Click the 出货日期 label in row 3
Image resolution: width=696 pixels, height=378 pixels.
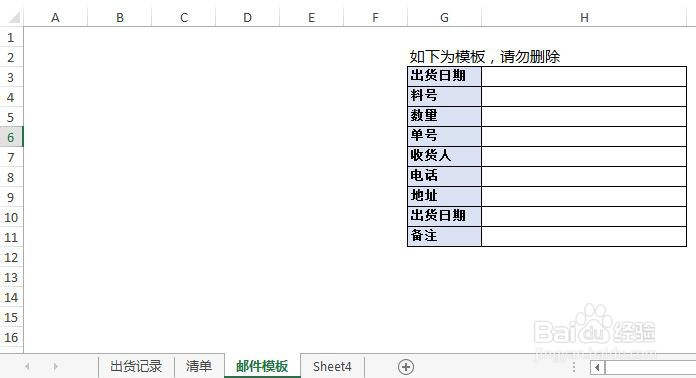click(444, 76)
